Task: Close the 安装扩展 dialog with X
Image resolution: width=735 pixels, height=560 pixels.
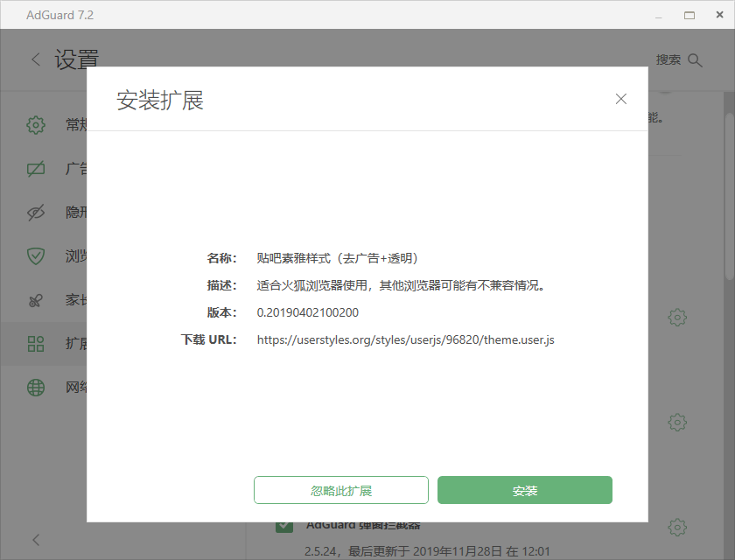Action: pyautogui.click(x=621, y=99)
